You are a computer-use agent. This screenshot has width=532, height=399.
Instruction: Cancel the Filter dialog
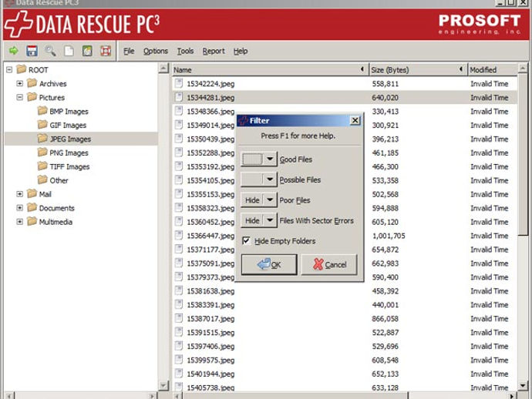[329, 264]
